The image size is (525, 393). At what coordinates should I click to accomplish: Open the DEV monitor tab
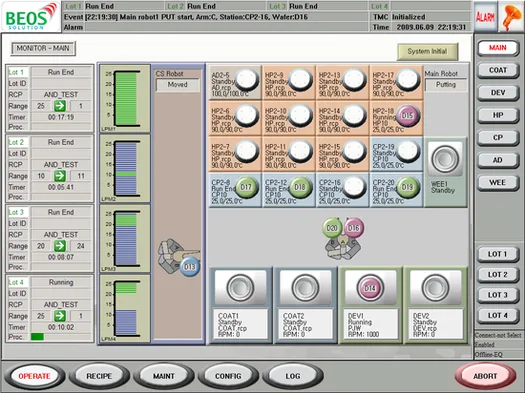[x=498, y=93]
